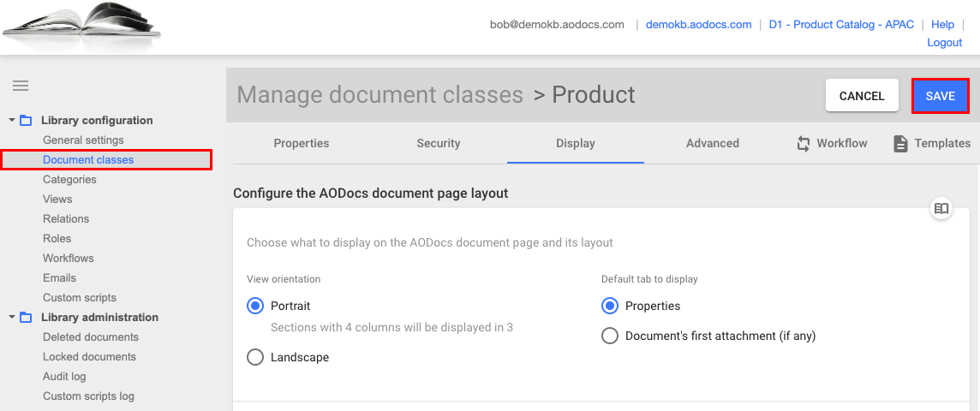Select Properties as default tab to display
The image size is (980, 411).
click(x=609, y=306)
